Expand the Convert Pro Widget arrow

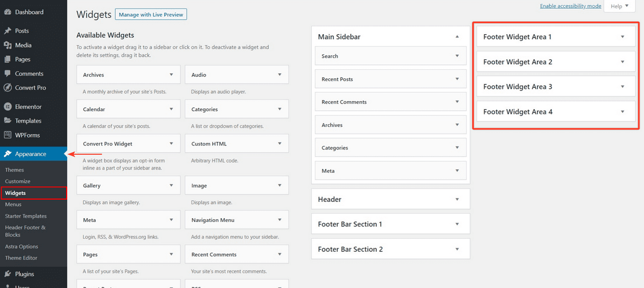pyautogui.click(x=171, y=144)
